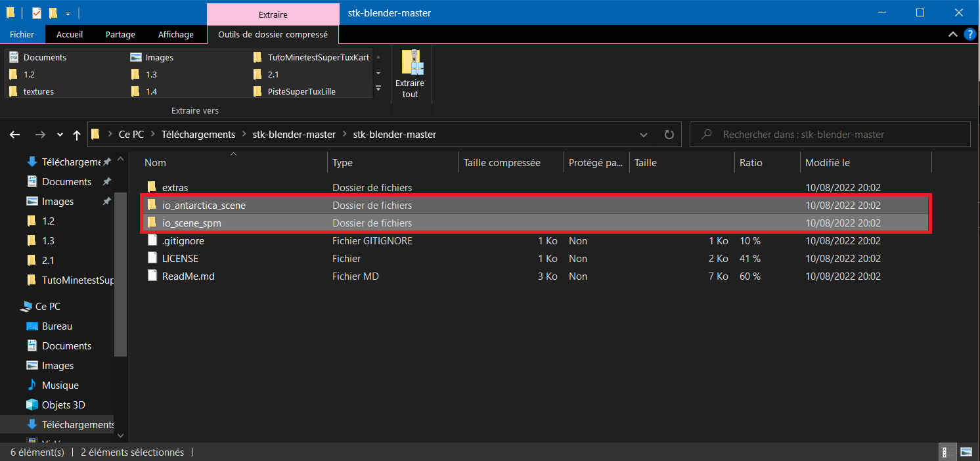The image size is (980, 461).
Task: Click the Properties icon in quick access toolbar
Action: (x=37, y=12)
